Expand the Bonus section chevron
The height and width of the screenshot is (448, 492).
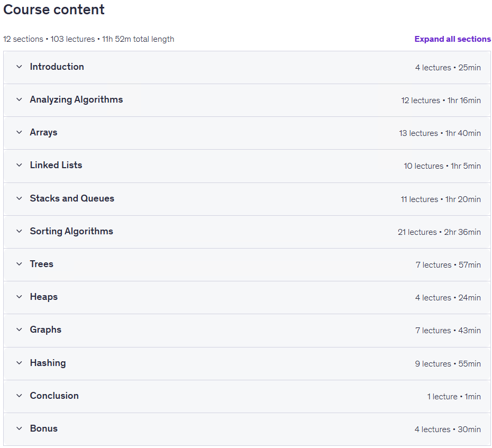click(19, 428)
